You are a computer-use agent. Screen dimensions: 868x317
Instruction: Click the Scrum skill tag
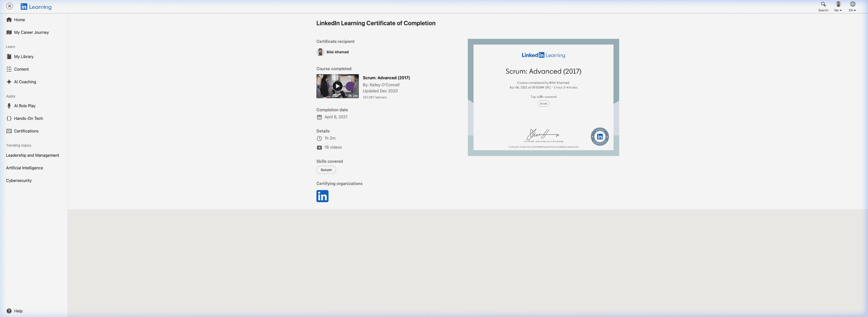(326, 170)
